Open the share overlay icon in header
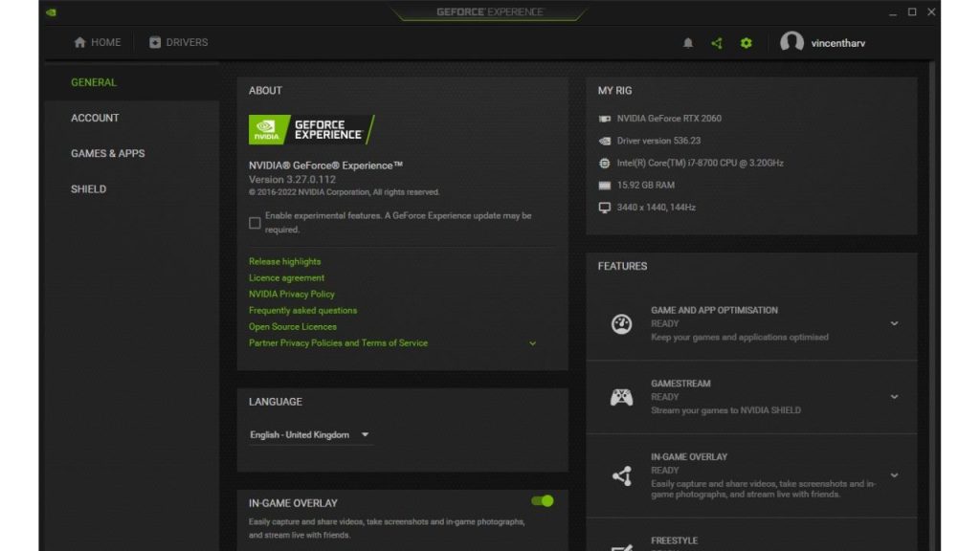980x551 pixels. tap(717, 43)
